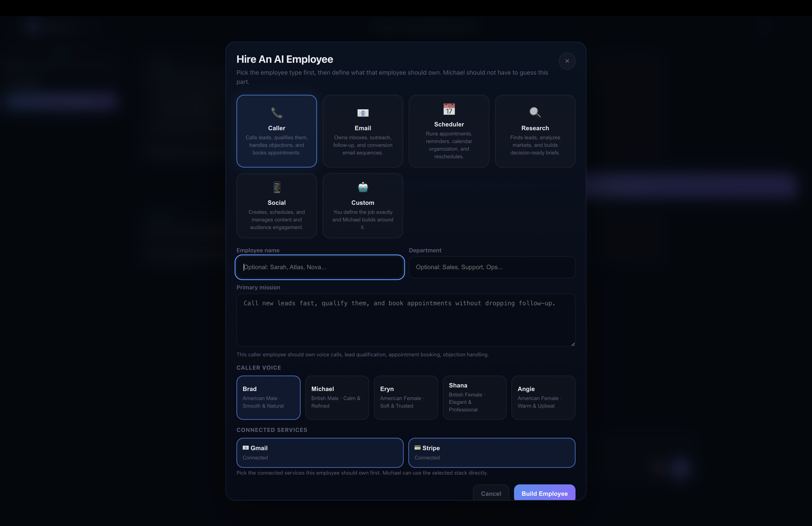
Task: Choose the Michael British Male voice
Action: [337, 397]
